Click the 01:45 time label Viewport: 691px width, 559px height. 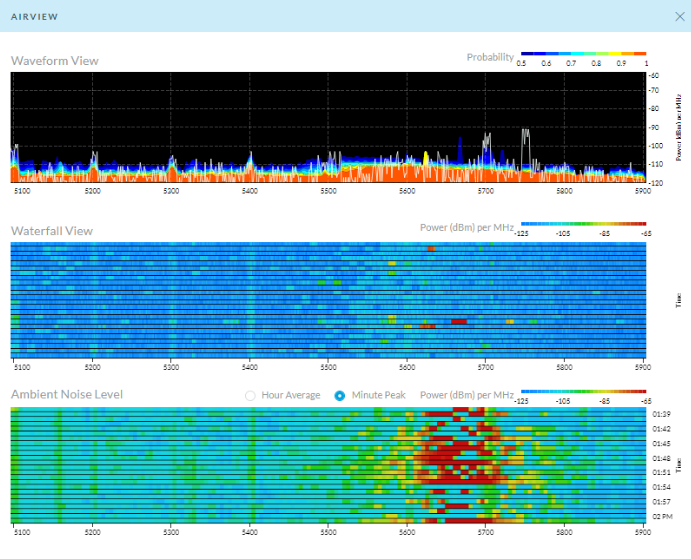(661, 443)
